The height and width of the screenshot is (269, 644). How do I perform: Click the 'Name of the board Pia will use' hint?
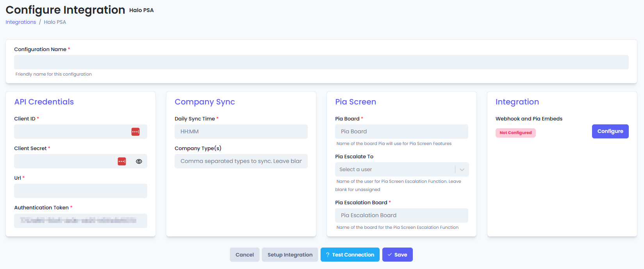pos(394,143)
